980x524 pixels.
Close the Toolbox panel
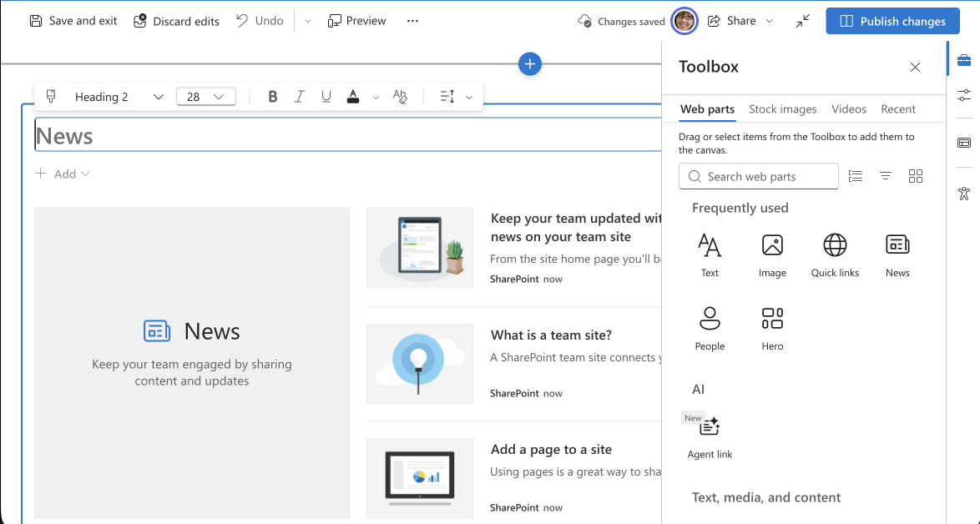915,67
